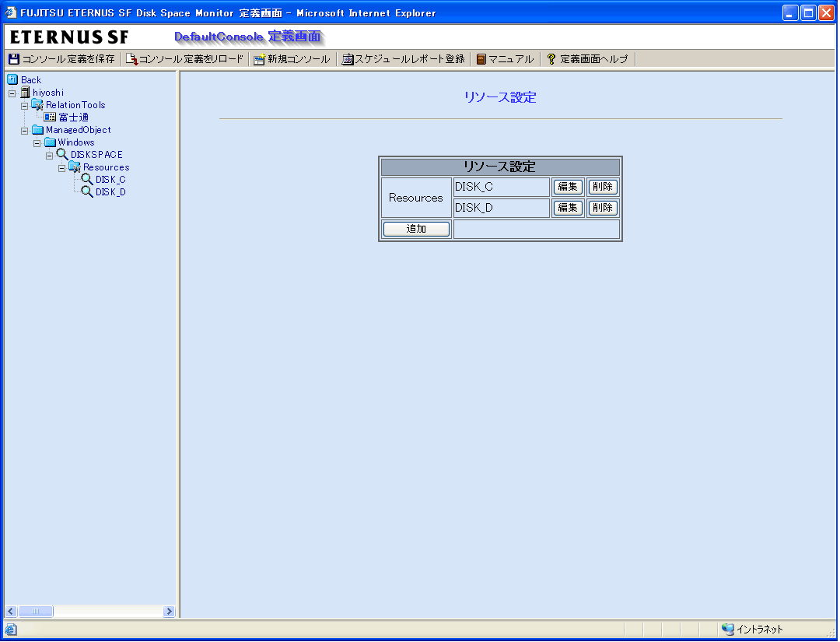Click the Resources folder icon in tree

pos(75,167)
